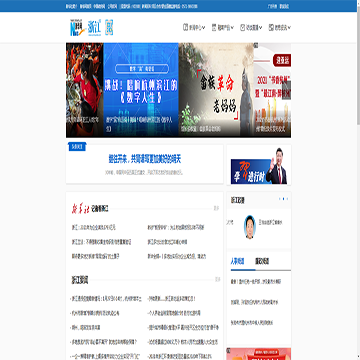
Task: Open the official's round portrait photo
Action: (250, 227)
